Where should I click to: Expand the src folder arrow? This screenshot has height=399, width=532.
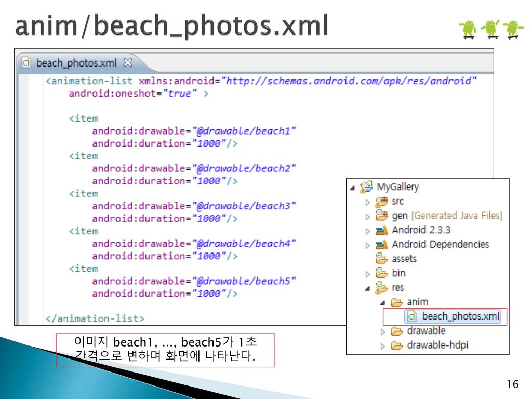point(367,203)
